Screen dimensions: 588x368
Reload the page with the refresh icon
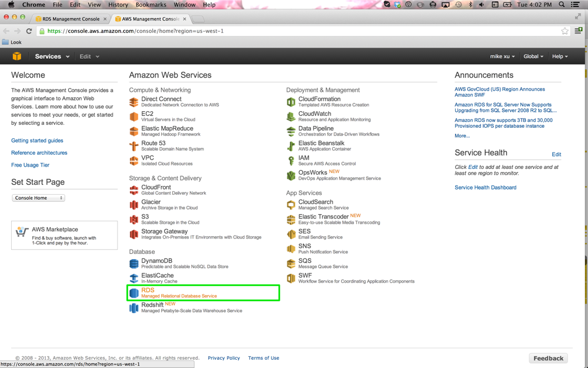click(29, 31)
